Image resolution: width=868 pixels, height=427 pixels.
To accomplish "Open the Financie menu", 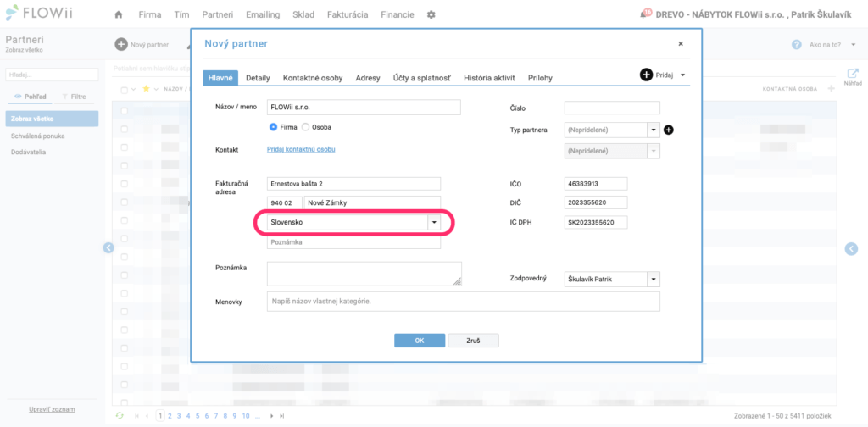I will tap(398, 15).
